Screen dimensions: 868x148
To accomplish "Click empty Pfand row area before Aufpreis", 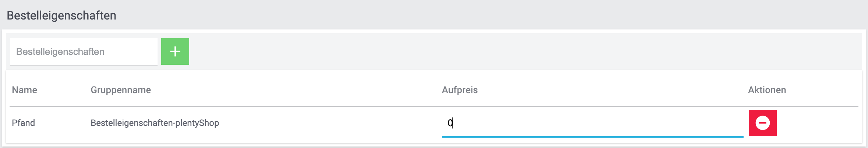I will [x=331, y=123].
